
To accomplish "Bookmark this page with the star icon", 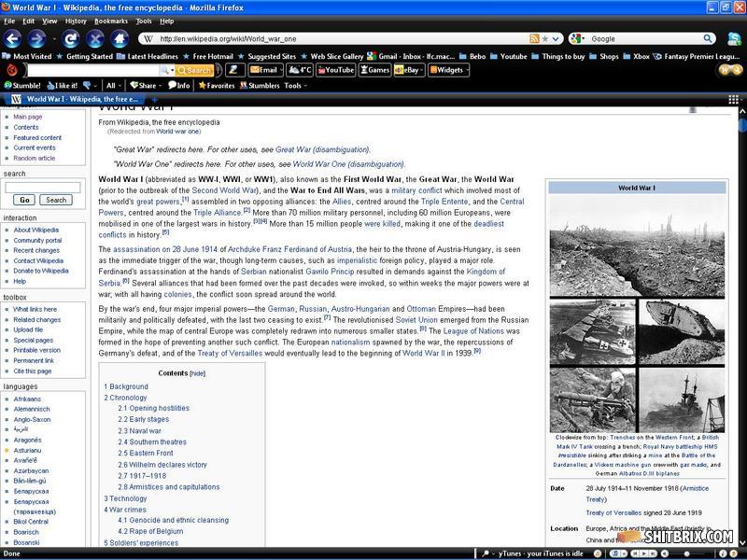I will point(545,38).
